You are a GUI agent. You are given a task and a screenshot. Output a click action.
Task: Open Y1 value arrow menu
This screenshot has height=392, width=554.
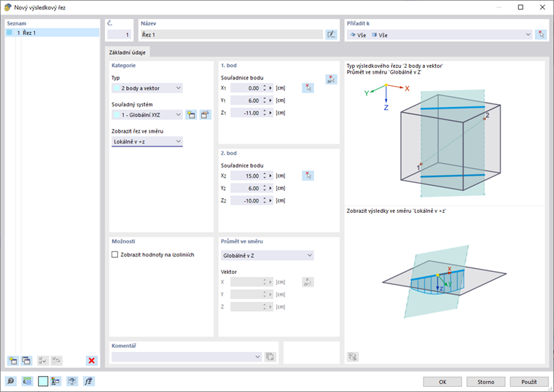click(x=270, y=101)
